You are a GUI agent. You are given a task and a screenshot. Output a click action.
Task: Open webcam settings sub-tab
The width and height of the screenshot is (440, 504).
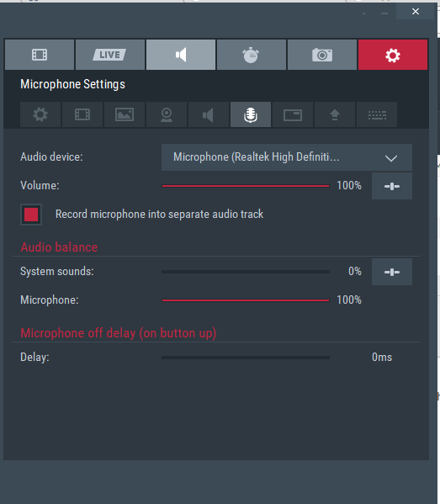pos(167,114)
